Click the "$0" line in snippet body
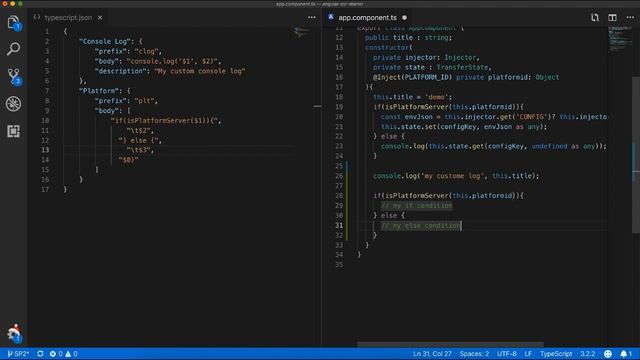Viewport: 640px width, 360px height. pyautogui.click(x=128, y=160)
